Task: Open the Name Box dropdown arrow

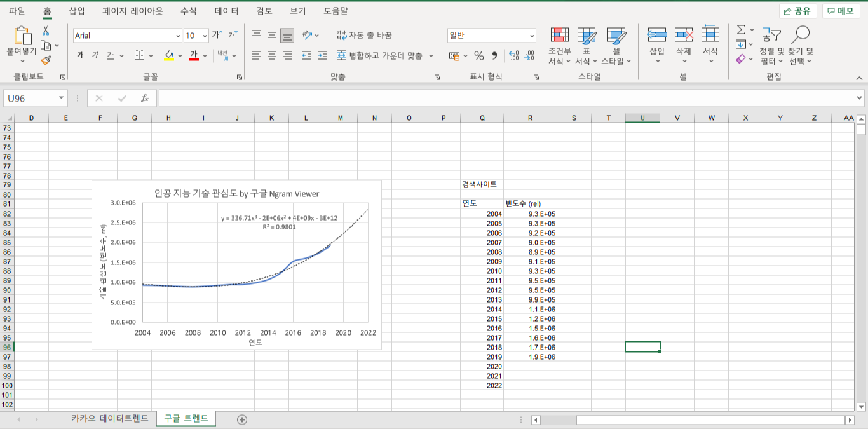Action: pos(62,99)
